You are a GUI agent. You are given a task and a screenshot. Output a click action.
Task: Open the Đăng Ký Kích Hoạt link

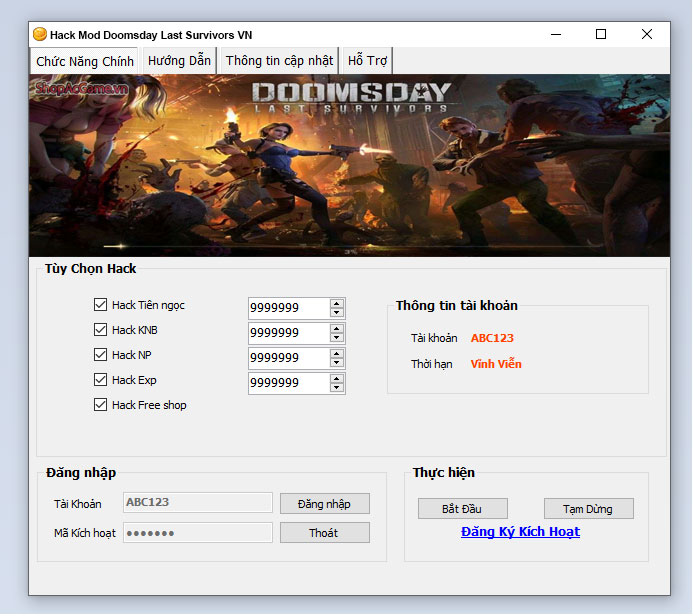point(520,532)
